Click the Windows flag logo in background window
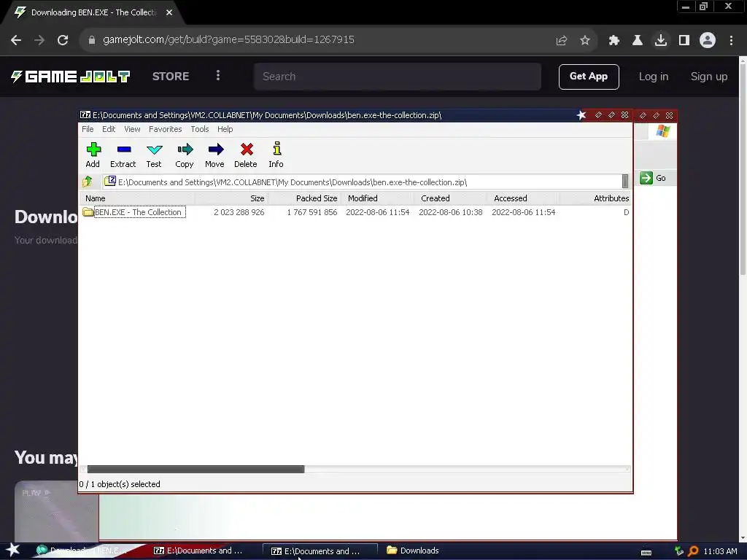This screenshot has width=747, height=560. click(662, 131)
